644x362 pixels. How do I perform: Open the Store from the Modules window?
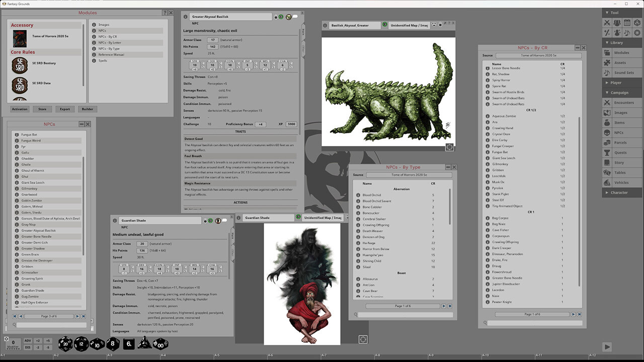[x=42, y=109]
